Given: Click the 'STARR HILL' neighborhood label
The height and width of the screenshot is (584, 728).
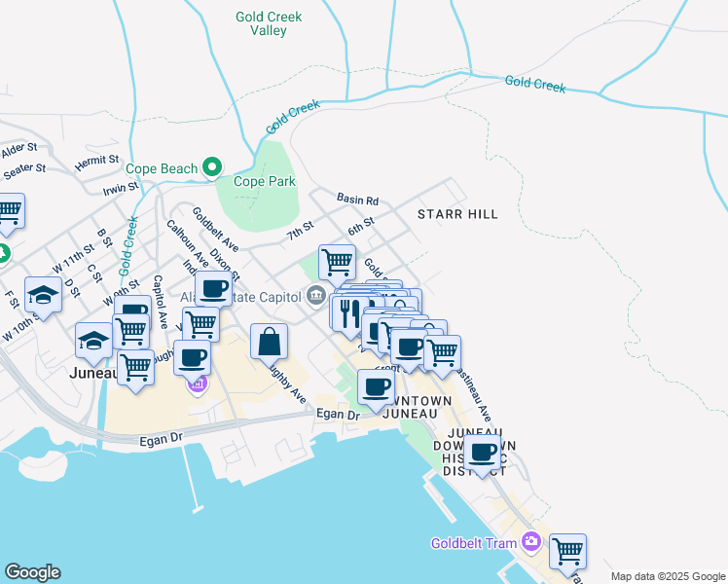Looking at the screenshot, I should coord(457,214).
